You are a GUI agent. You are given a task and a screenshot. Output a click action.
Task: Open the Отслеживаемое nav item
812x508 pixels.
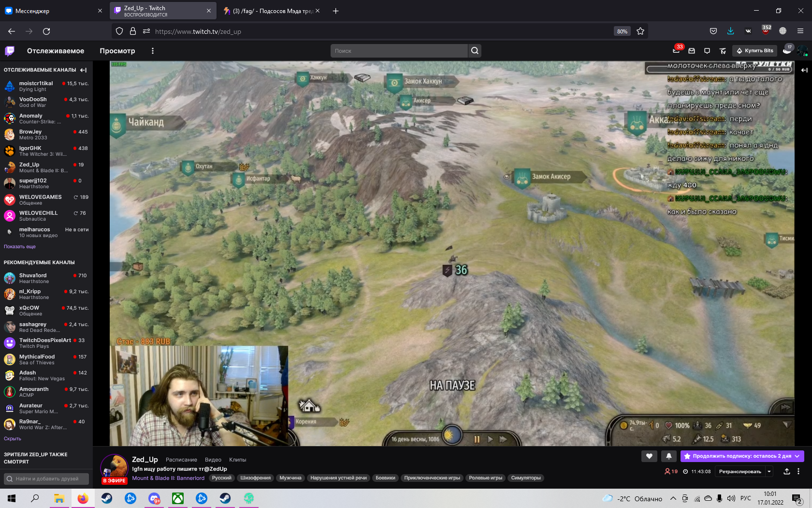click(x=56, y=51)
